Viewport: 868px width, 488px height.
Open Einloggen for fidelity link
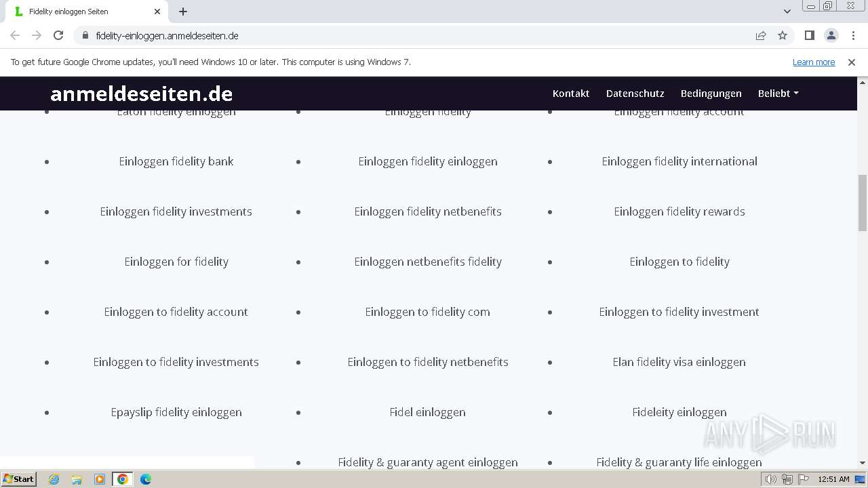click(x=176, y=262)
